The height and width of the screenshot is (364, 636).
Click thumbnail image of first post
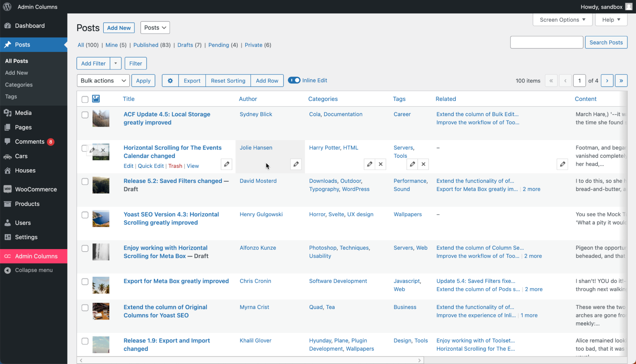pyautogui.click(x=101, y=118)
